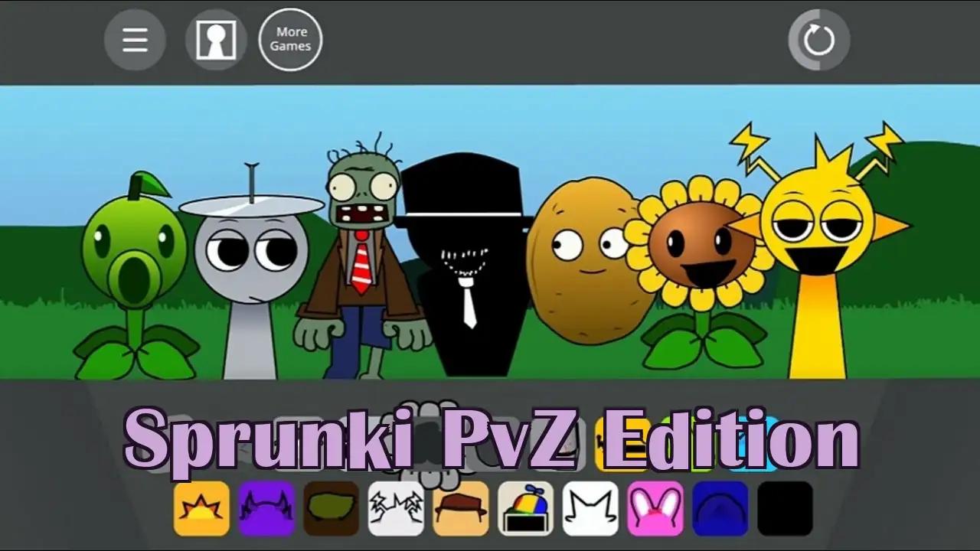Select the orange sun icon tile
The width and height of the screenshot is (980, 551).
(201, 508)
